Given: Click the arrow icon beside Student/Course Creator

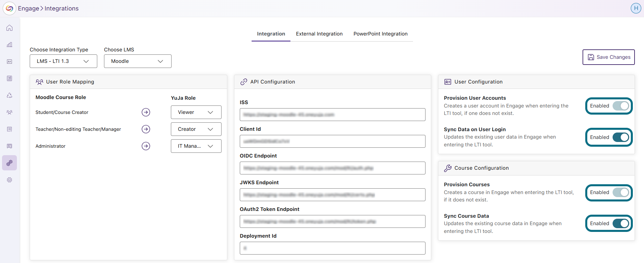Looking at the screenshot, I should click(146, 112).
